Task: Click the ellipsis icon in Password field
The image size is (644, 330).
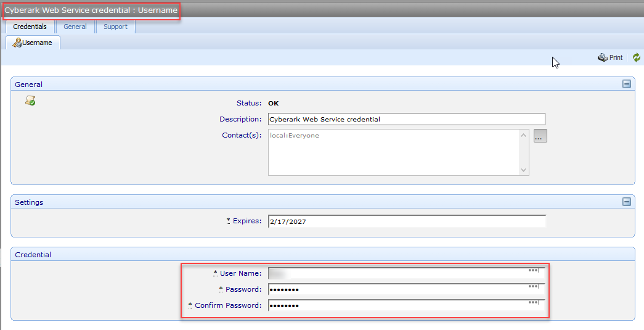Action: (534, 286)
